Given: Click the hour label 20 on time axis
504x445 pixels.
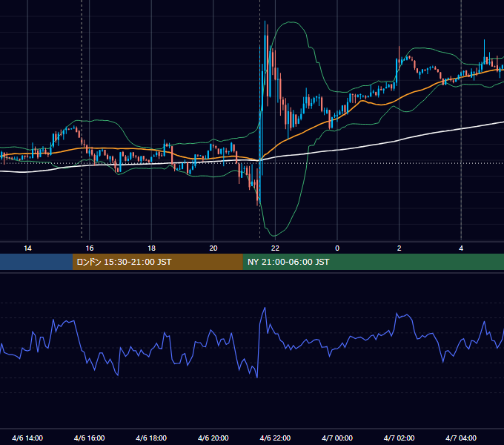Looking at the screenshot, I should (213, 248).
